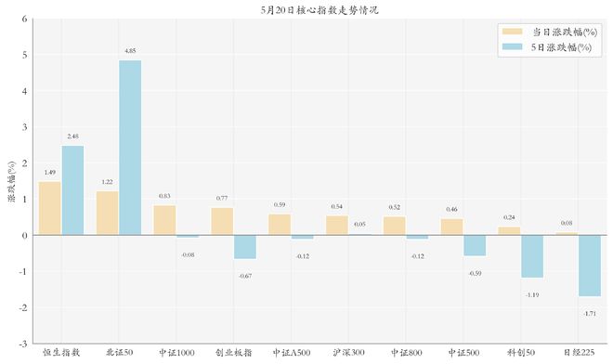The image size is (613, 364).
Task: Click the blue 4.85 bar for 北证50
Action: coord(130,148)
